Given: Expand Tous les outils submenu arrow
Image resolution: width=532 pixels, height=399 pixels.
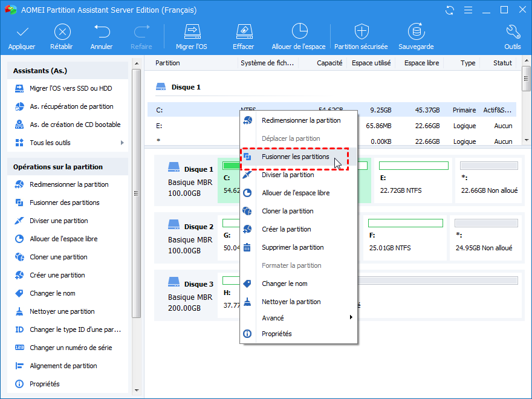Looking at the screenshot, I should pyautogui.click(x=122, y=143).
